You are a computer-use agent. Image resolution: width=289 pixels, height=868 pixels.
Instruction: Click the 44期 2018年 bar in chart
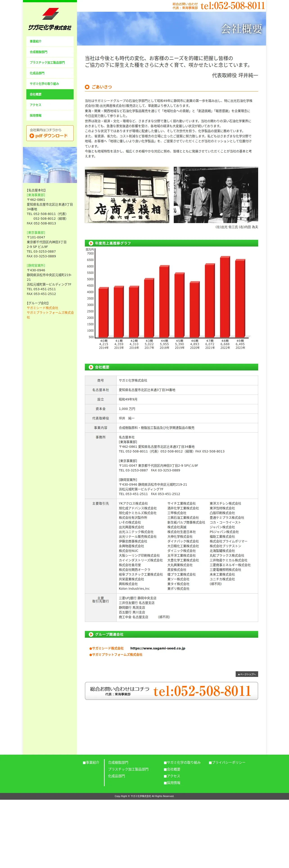pos(165,301)
